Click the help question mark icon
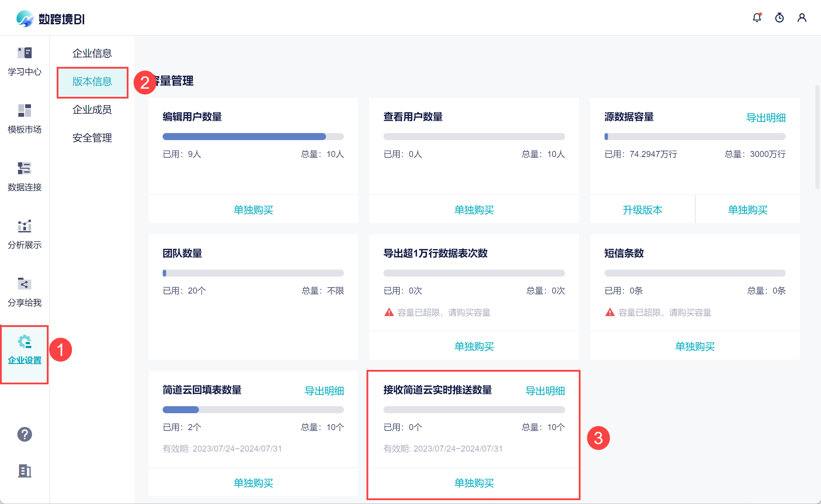Viewport: 821px width, 504px height. pyautogui.click(x=25, y=434)
